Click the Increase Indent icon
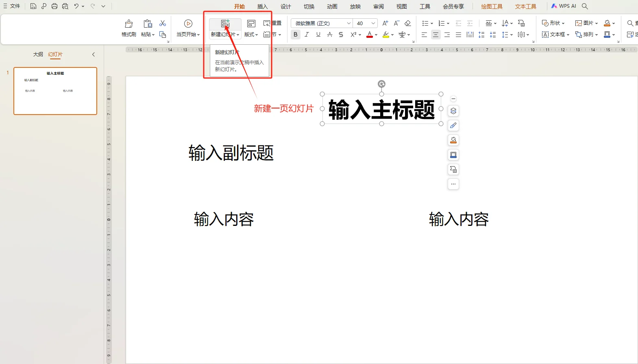Screen dimensions: 638x364 pos(470,23)
